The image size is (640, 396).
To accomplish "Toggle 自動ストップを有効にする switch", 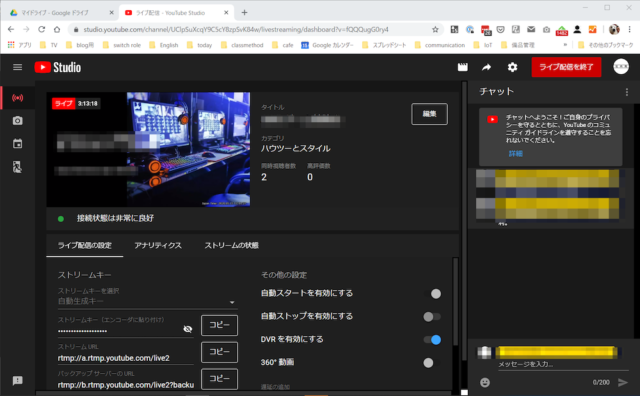I will 432,316.
